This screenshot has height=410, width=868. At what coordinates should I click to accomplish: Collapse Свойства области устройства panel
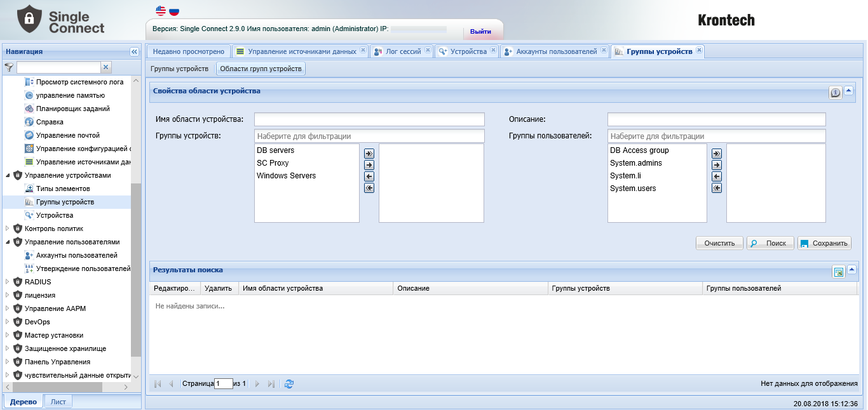point(849,91)
